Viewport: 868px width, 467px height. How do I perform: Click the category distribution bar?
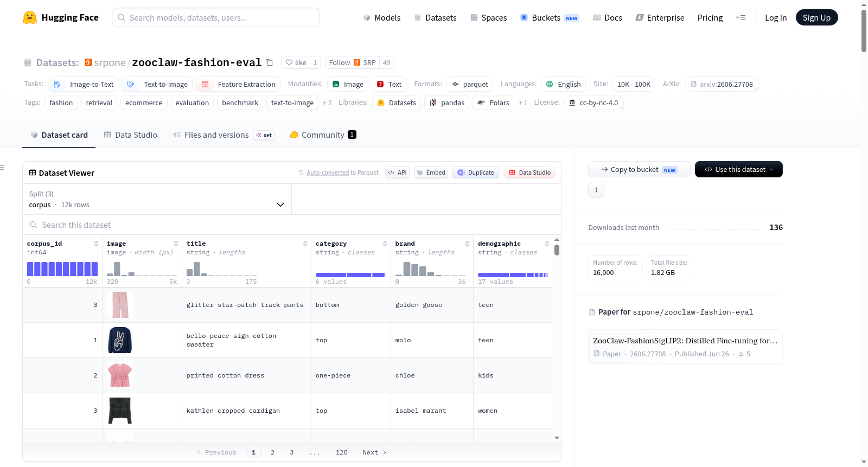(350, 275)
